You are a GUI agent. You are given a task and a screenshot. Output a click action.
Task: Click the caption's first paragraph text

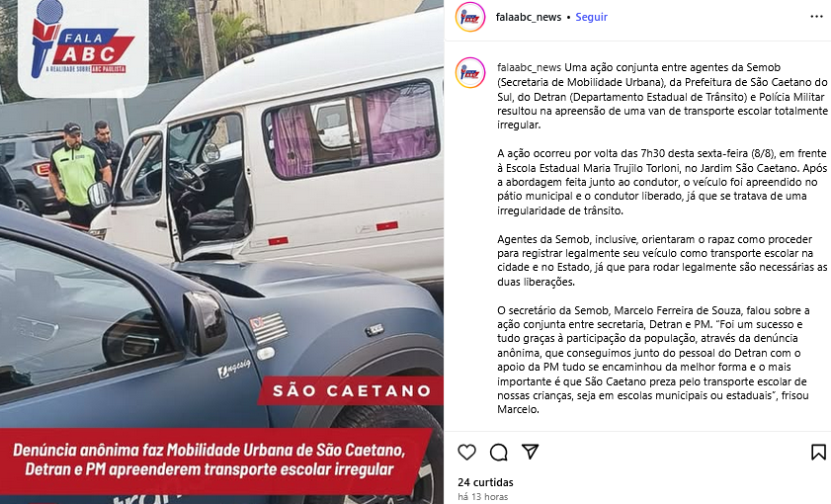[662, 96]
